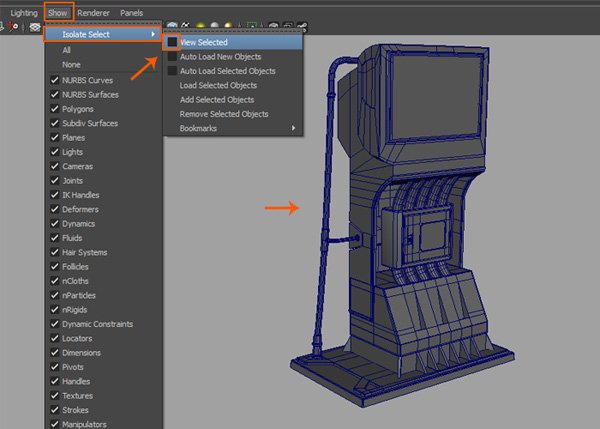Image resolution: width=600 pixels, height=429 pixels.
Task: Uncheck NURBS Curves visibility
Action: pyautogui.click(x=54, y=80)
